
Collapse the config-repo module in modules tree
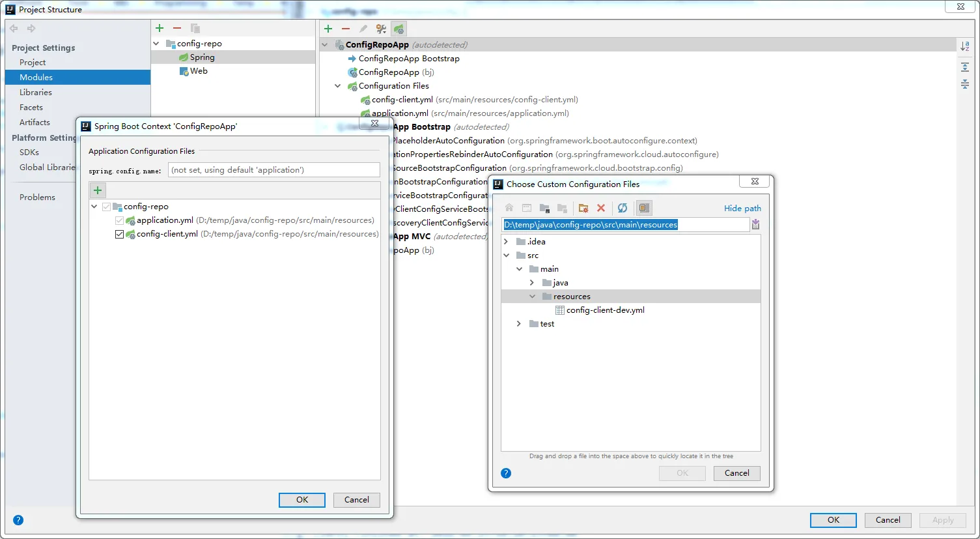tap(156, 44)
